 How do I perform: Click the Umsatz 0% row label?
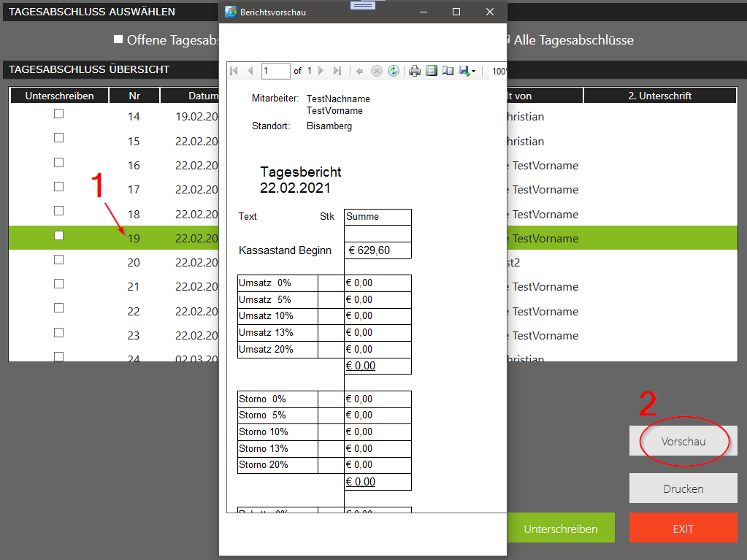265,283
